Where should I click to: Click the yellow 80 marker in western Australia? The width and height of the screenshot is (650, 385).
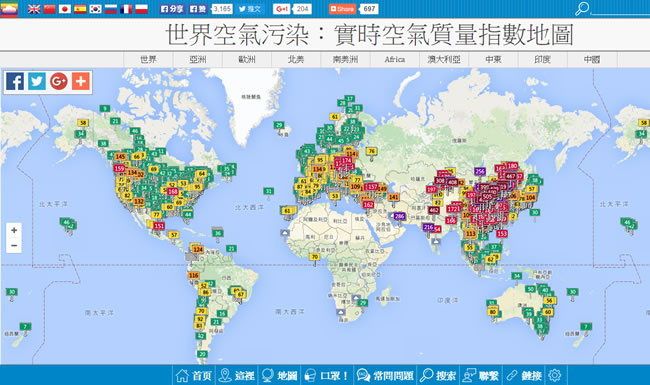click(x=492, y=312)
